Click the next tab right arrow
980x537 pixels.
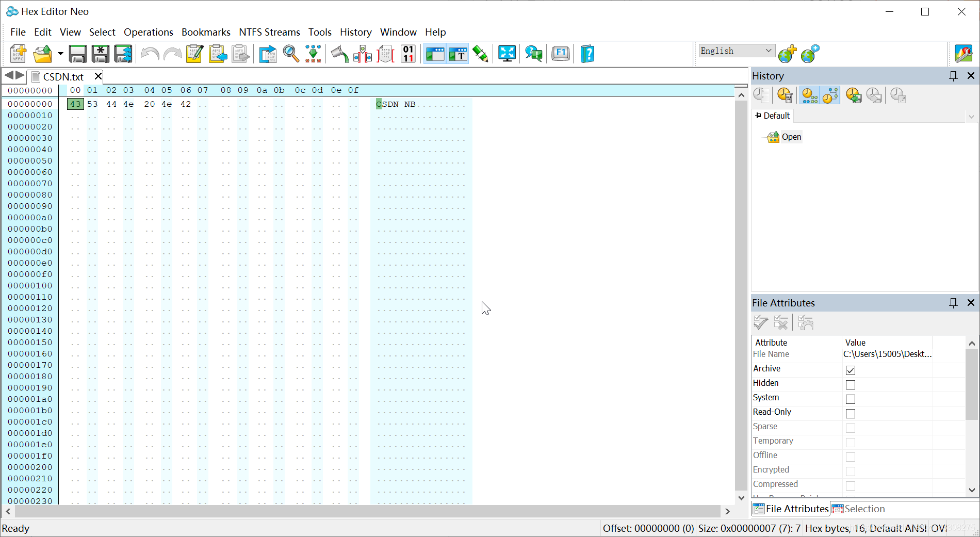20,75
